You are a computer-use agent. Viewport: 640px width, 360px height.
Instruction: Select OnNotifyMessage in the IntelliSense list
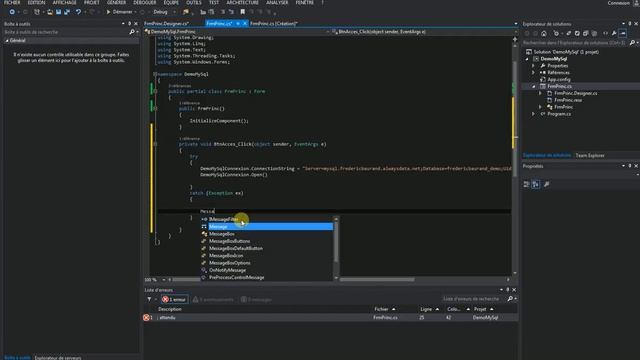pyautogui.click(x=227, y=270)
